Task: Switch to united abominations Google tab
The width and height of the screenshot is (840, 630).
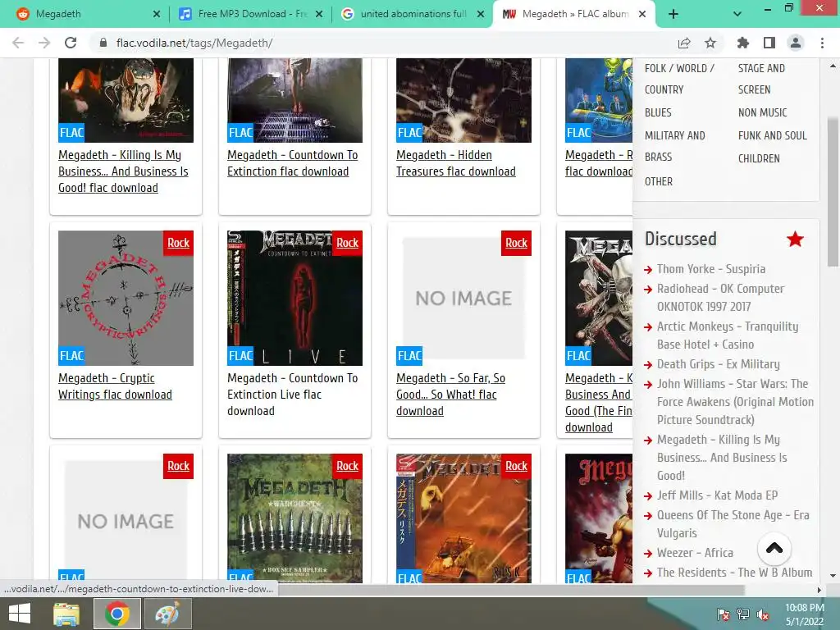Action: click(x=413, y=14)
